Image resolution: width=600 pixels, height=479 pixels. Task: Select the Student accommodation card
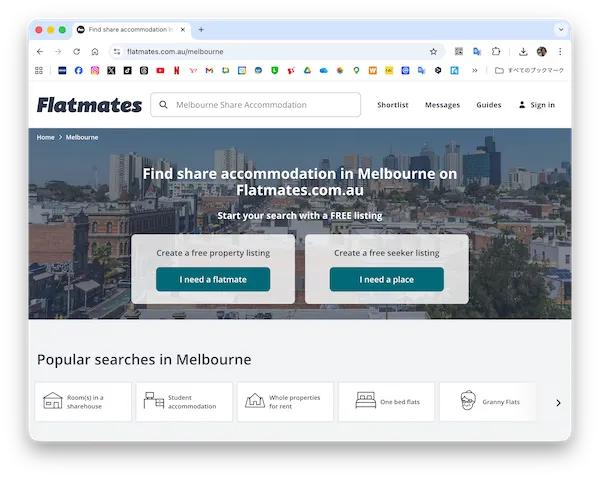185,402
